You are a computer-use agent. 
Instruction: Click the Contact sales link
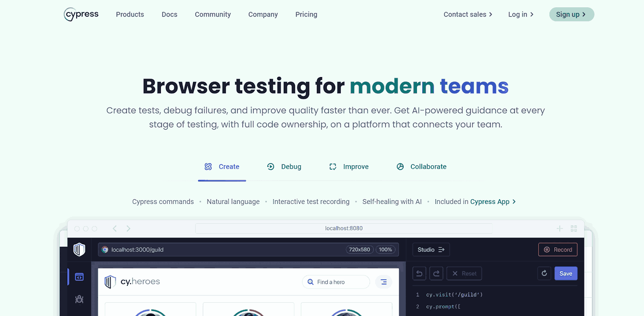click(x=468, y=15)
